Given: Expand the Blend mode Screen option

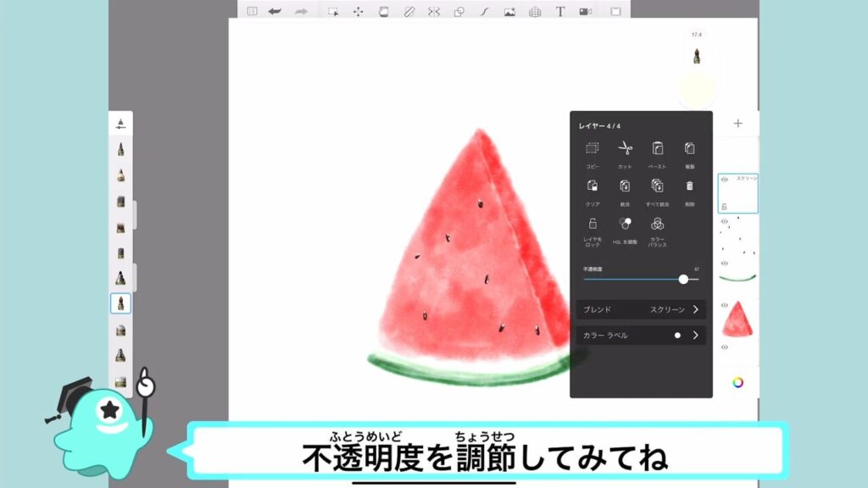Looking at the screenshot, I should pyautogui.click(x=695, y=309).
